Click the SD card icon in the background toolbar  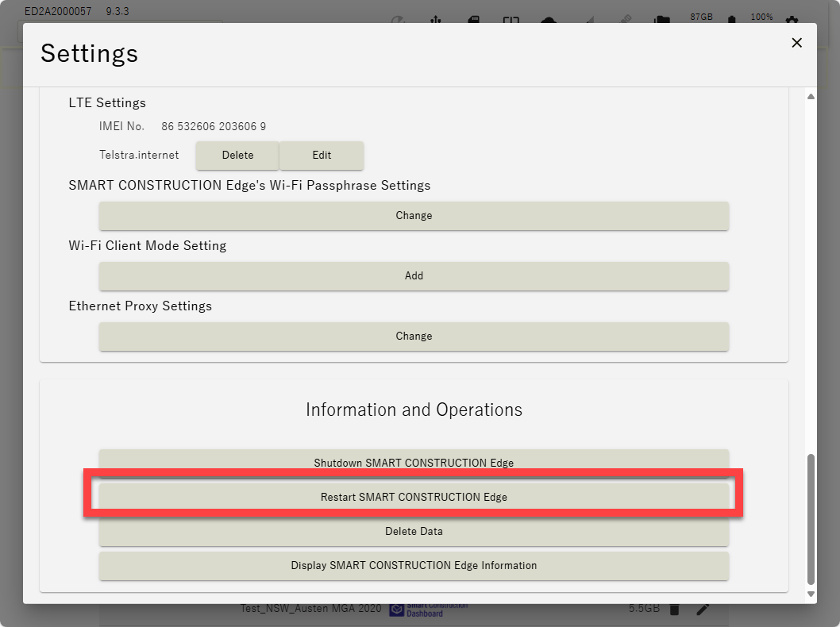(473, 20)
